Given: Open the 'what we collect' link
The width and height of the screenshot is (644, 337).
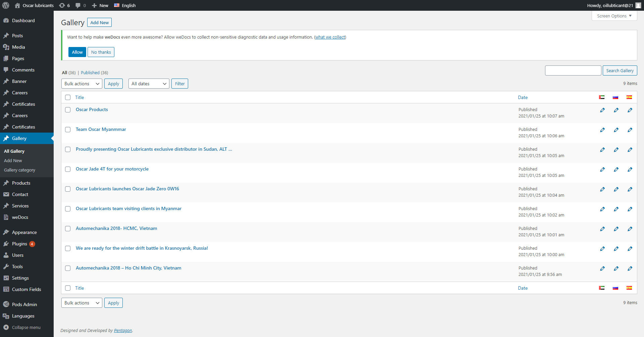Looking at the screenshot, I should click(330, 37).
